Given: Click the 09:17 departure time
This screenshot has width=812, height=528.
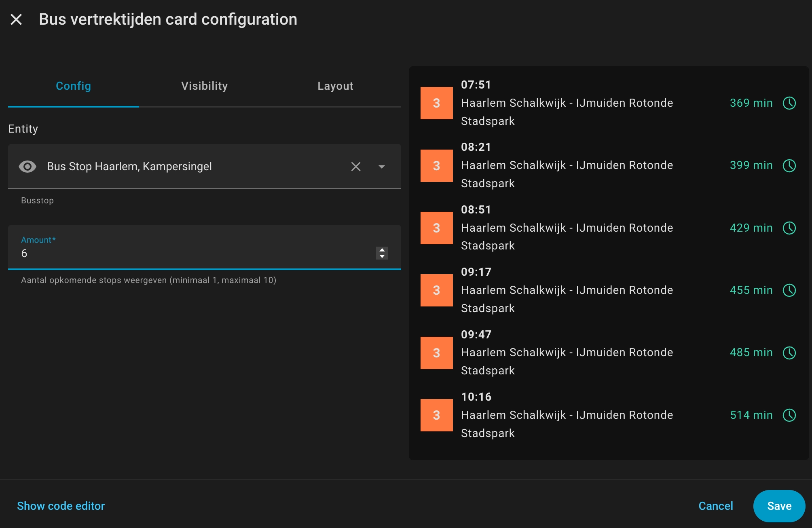Looking at the screenshot, I should 476,272.
